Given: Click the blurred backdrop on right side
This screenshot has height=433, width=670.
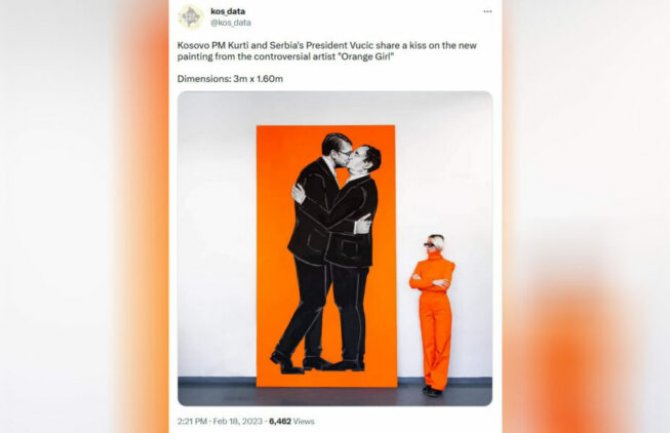Looking at the screenshot, I should [x=586, y=216].
